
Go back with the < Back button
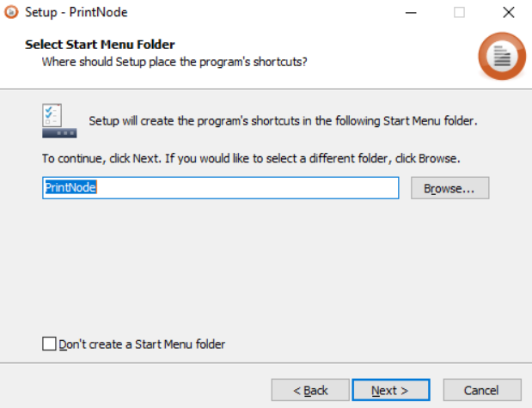pyautogui.click(x=310, y=390)
